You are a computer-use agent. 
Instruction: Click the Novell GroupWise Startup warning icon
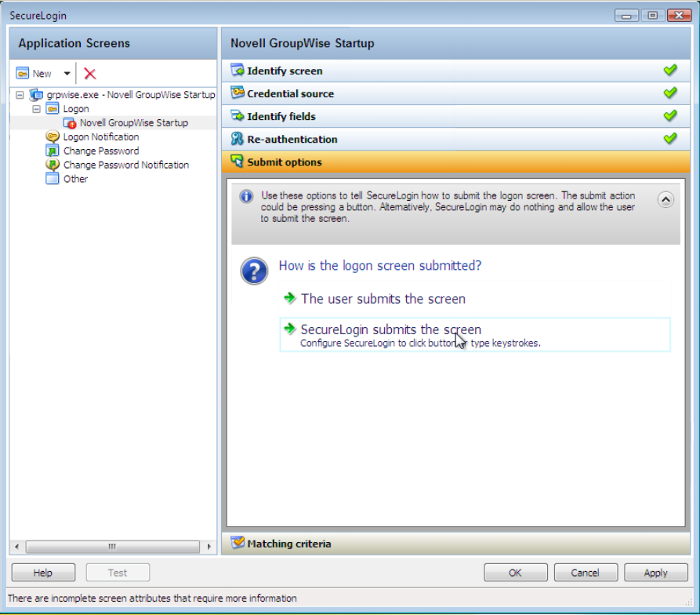tap(69, 123)
